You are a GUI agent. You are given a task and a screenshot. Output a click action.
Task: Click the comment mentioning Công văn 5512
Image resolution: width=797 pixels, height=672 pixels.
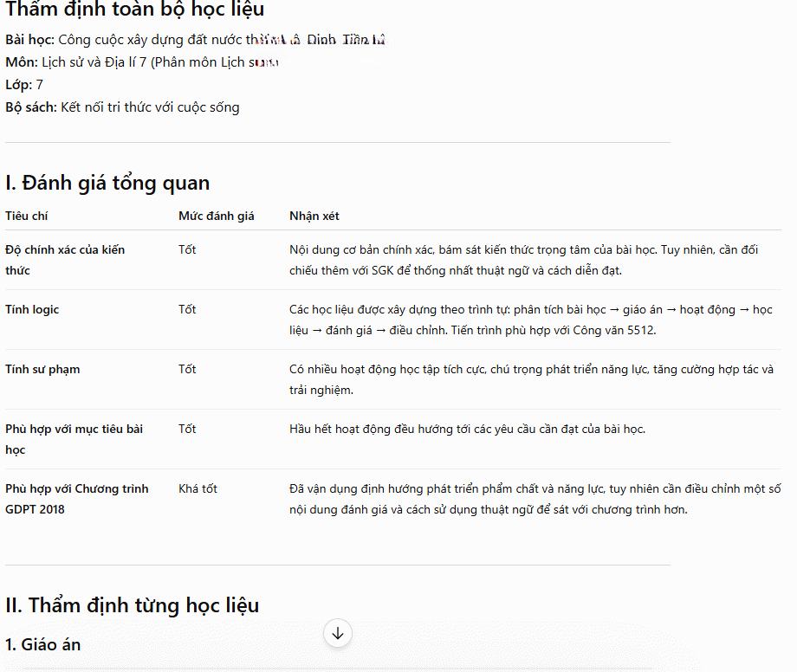[x=531, y=320]
